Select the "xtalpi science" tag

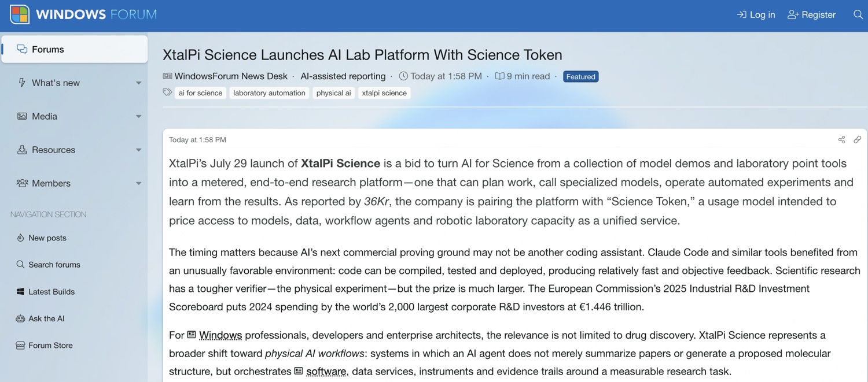[384, 92]
